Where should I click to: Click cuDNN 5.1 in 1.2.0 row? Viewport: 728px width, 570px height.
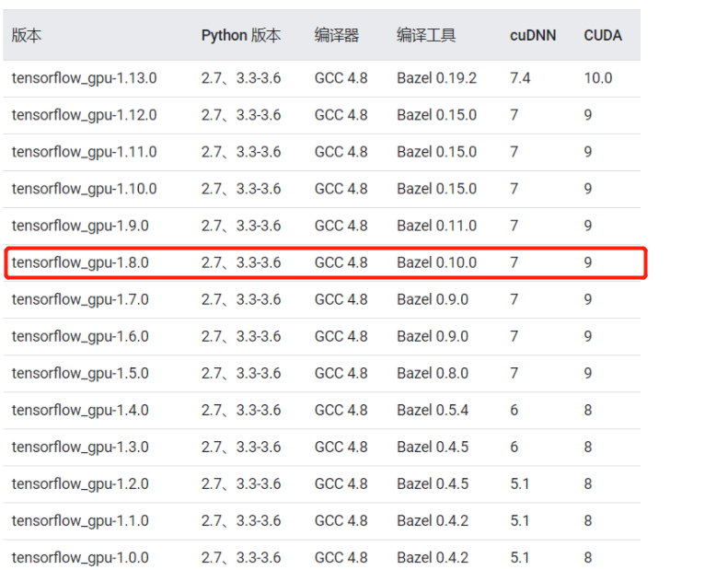pyautogui.click(x=519, y=484)
